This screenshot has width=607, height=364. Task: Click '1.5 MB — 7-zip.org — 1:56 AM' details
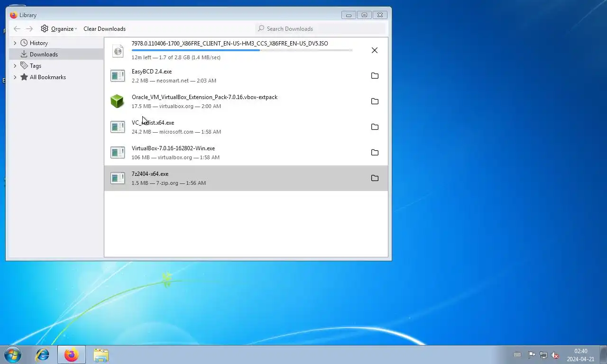(x=169, y=183)
